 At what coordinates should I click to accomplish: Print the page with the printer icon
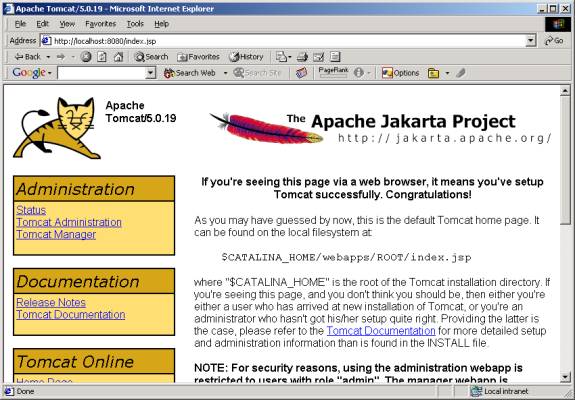[x=302, y=57]
